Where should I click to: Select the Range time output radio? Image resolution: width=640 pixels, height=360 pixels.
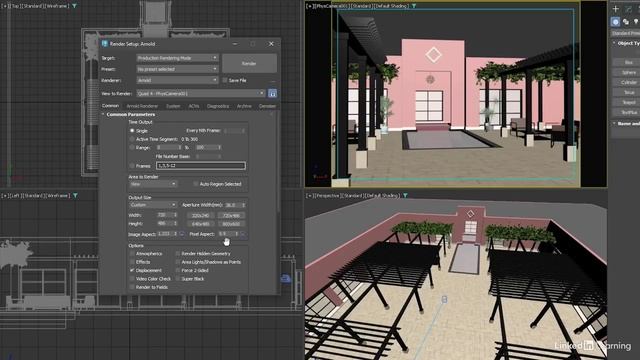[132, 148]
